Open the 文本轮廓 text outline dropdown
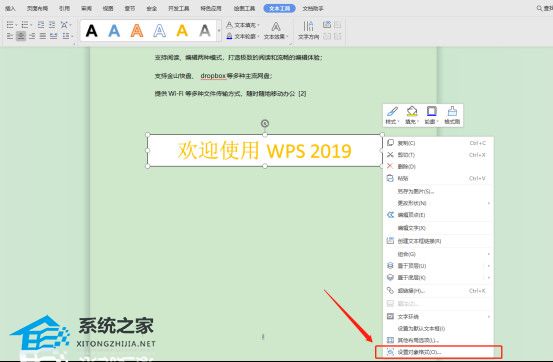The height and width of the screenshot is (362, 553). point(243,36)
